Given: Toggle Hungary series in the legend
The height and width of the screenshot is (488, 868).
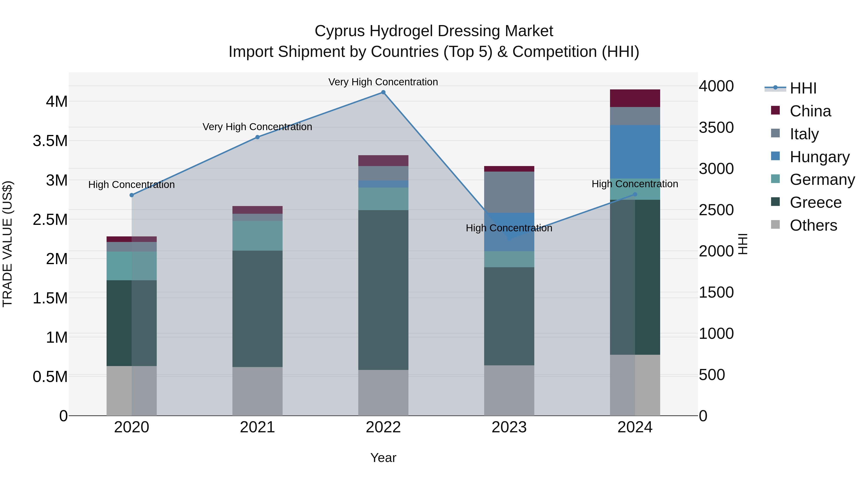Looking at the screenshot, I should [820, 157].
